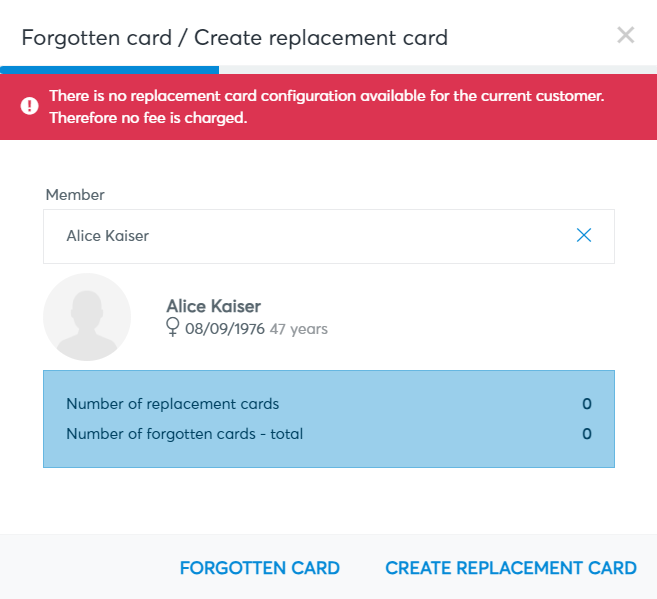Click the red alert exclamation icon
Screen dimensions: 657x599
point(29,106)
